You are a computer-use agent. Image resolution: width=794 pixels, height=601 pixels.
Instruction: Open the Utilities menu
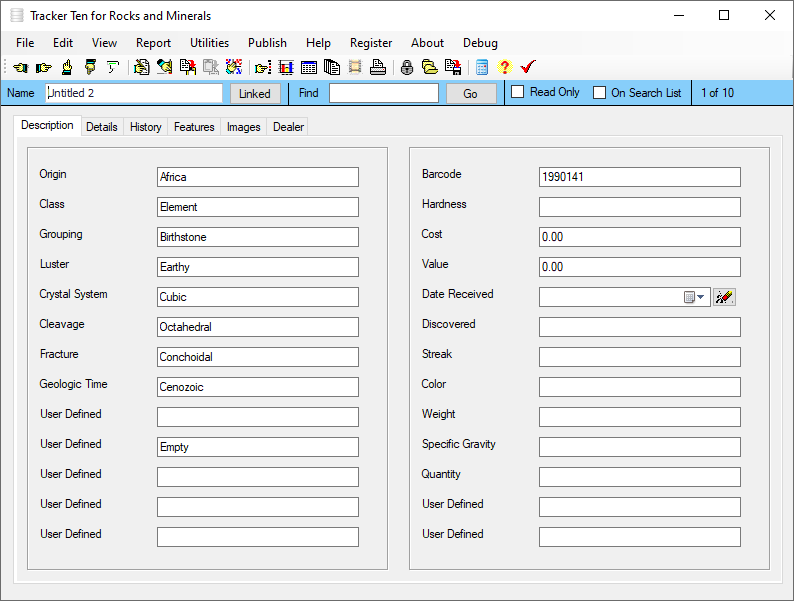(x=209, y=43)
